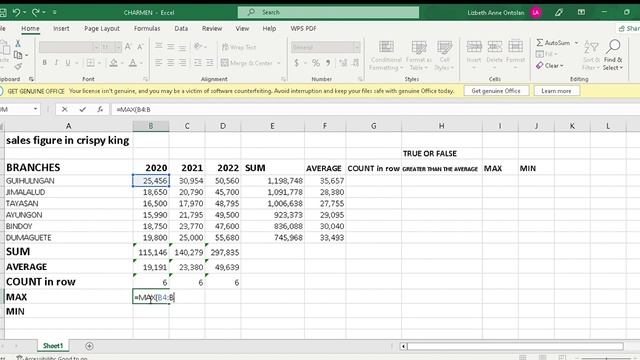This screenshot has width=640, height=360.
Task: Click the Comma Style icon
Action: click(x=328, y=63)
